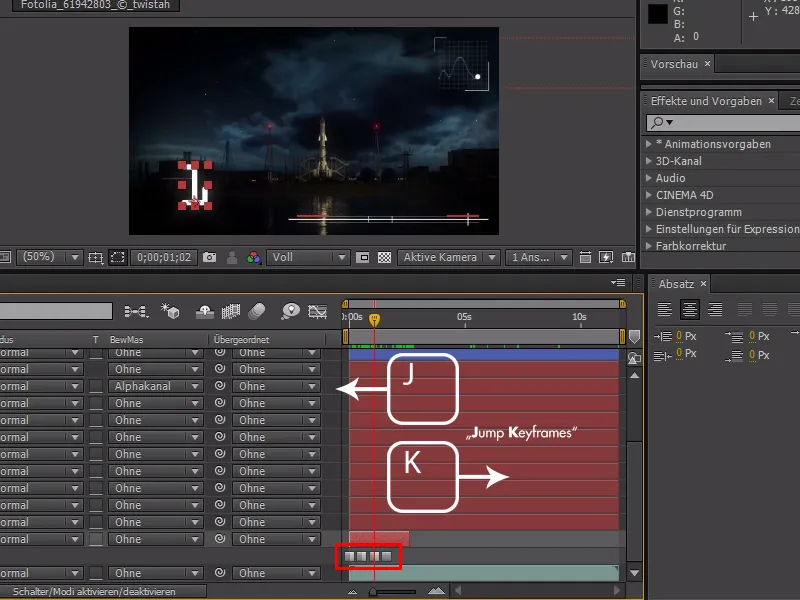
Task: Click the timeline icon in viewer bar
Action: pyautogui.click(x=628, y=258)
